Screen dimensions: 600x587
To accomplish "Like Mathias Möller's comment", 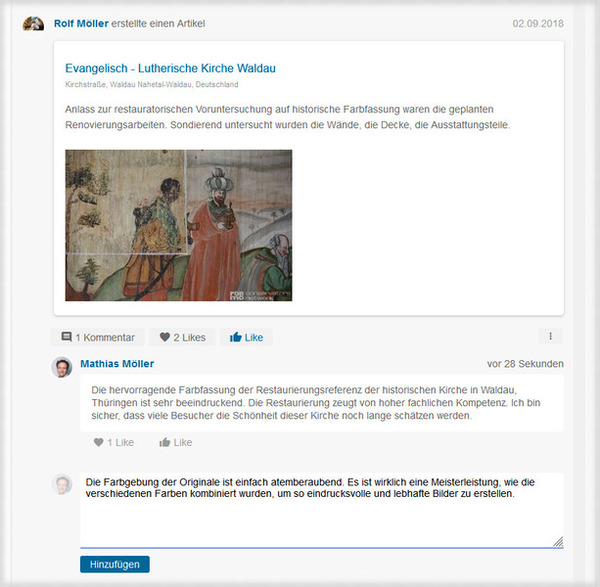I will coord(176,442).
